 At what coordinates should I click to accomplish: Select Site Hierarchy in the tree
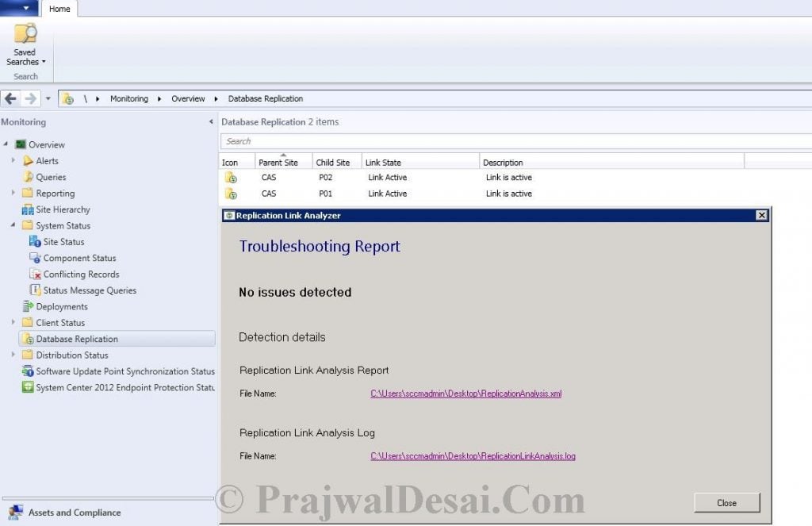pyautogui.click(x=63, y=209)
